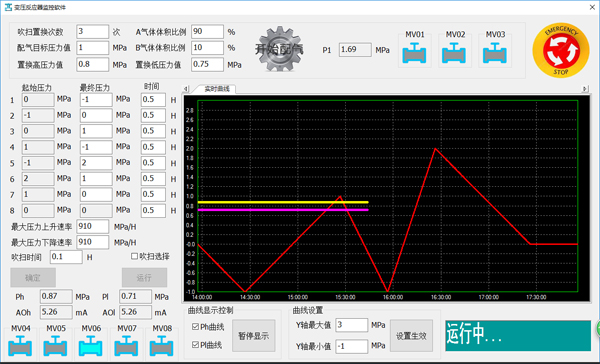Screen dimensions: 600x364
Task: Click the 开始配气 gear icon
Action: pos(279,49)
